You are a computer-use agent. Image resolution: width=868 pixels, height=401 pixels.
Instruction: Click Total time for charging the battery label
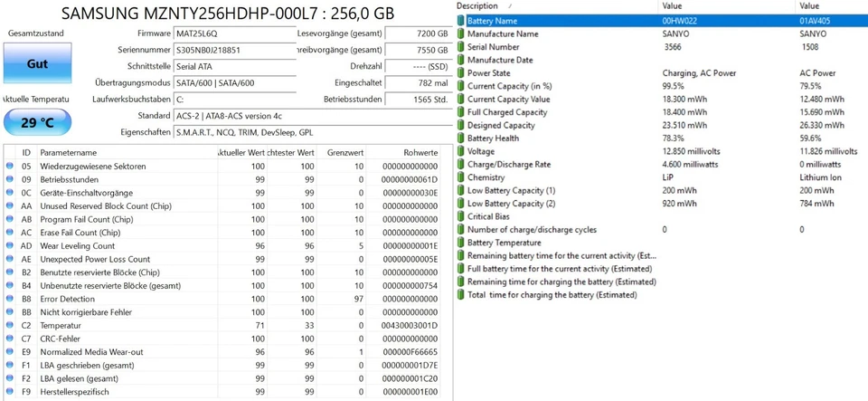click(552, 295)
